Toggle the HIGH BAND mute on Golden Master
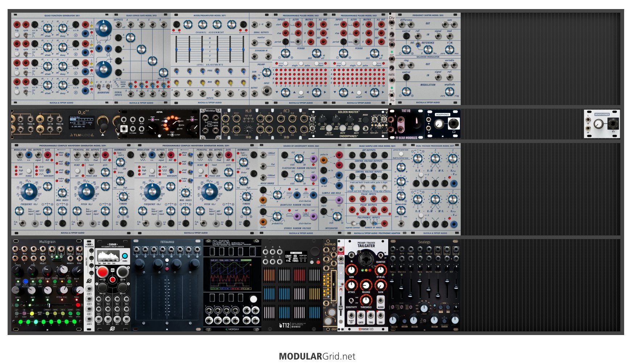This screenshot has width=635, height=364. pos(356,128)
